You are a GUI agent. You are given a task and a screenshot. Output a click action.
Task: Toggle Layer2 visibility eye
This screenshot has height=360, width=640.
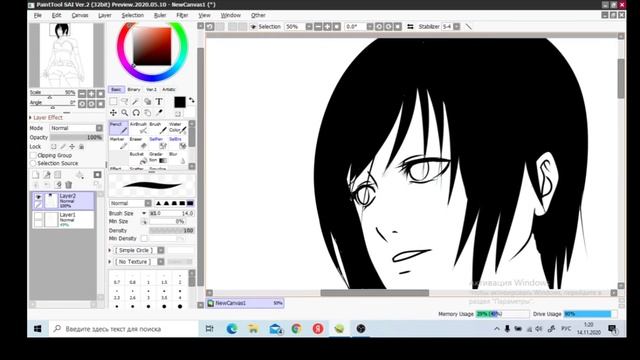(38, 197)
